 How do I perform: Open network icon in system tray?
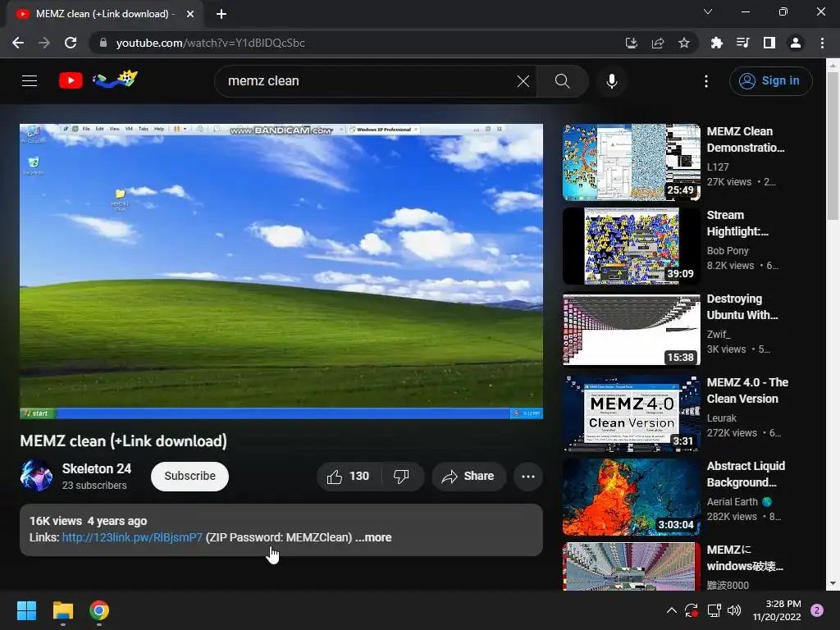tap(714, 610)
